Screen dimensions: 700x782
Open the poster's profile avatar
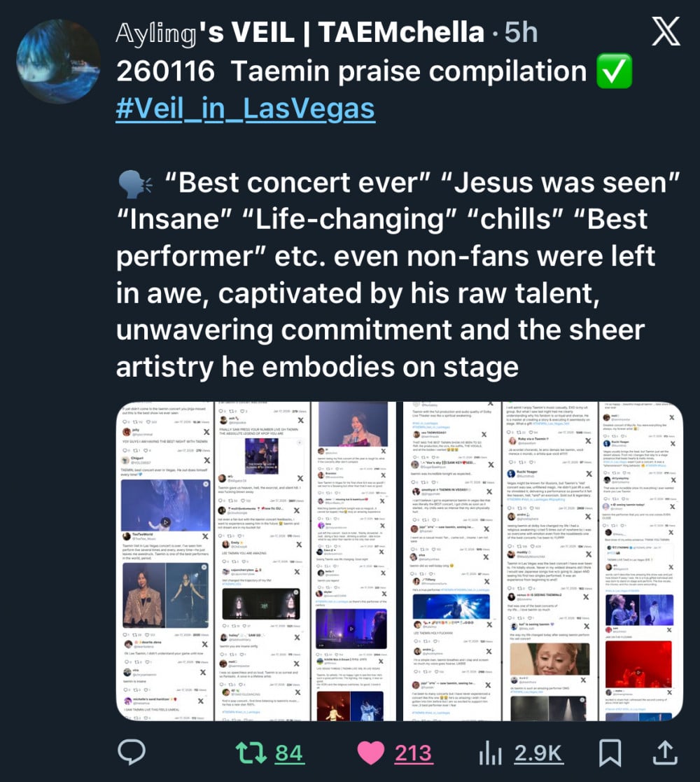click(x=59, y=62)
